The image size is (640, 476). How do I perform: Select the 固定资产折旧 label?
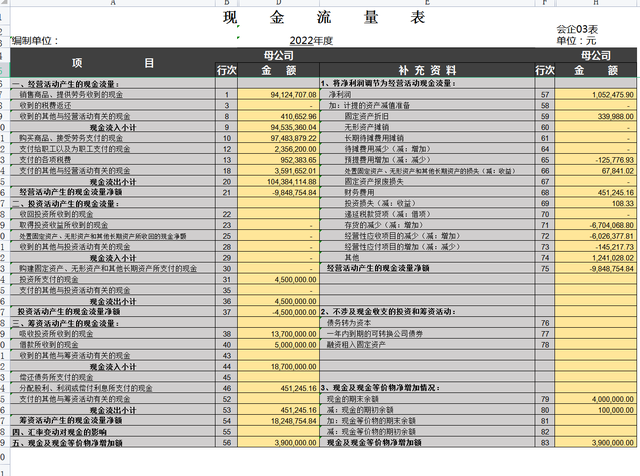(366, 116)
